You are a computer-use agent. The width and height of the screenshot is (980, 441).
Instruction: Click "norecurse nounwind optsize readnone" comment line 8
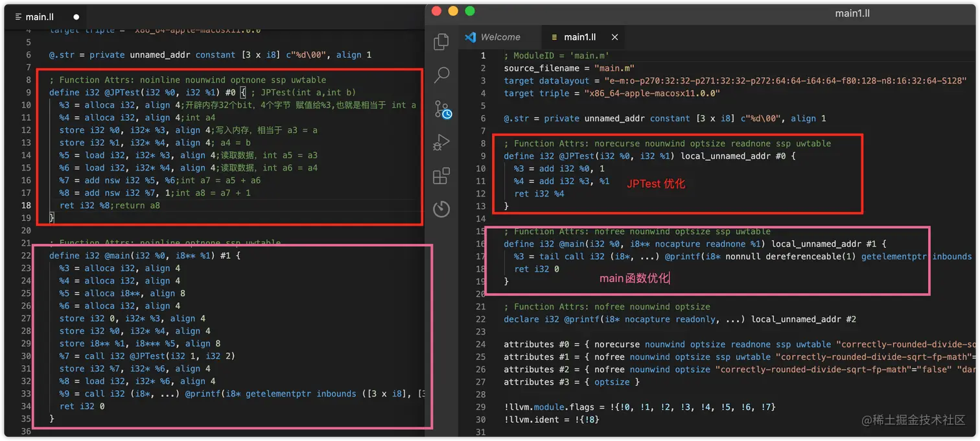[667, 143]
